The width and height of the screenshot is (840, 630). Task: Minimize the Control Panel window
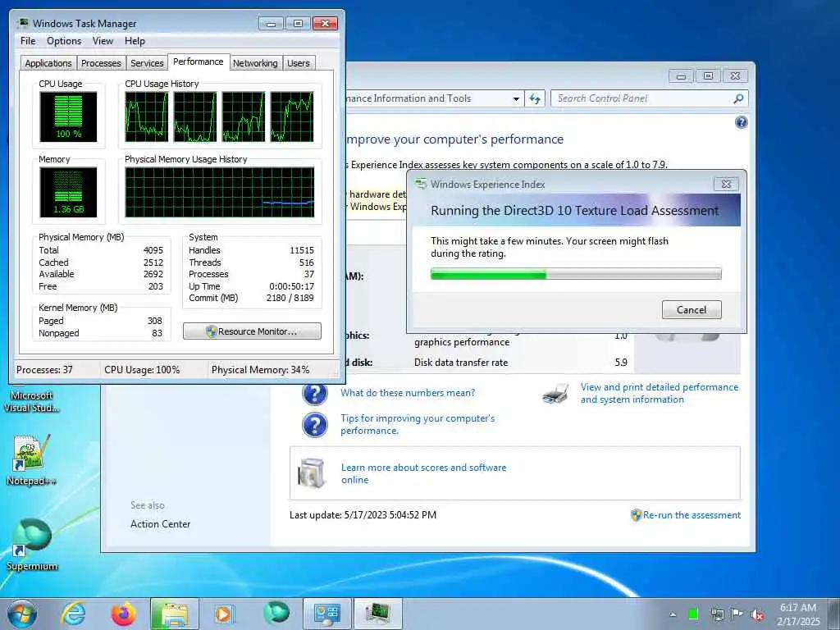click(681, 76)
